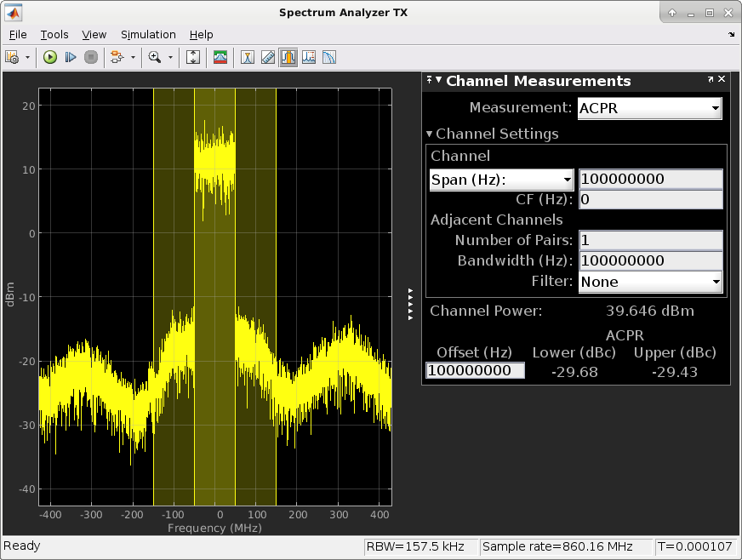Image resolution: width=742 pixels, height=560 pixels.
Task: Toggle the Distortion Measurements tool
Action: (309, 57)
